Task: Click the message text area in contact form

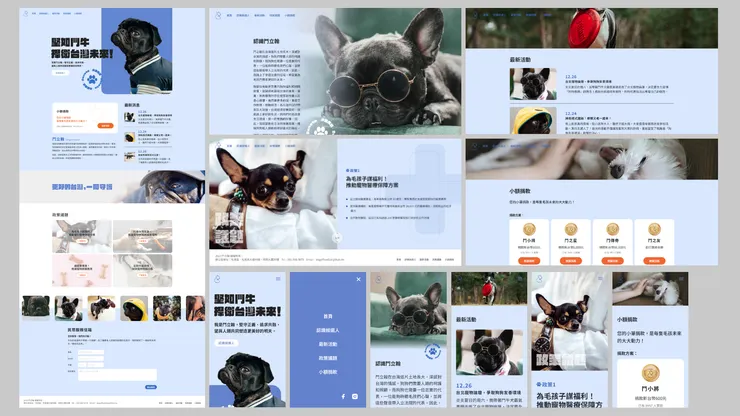Action: (x=118, y=375)
